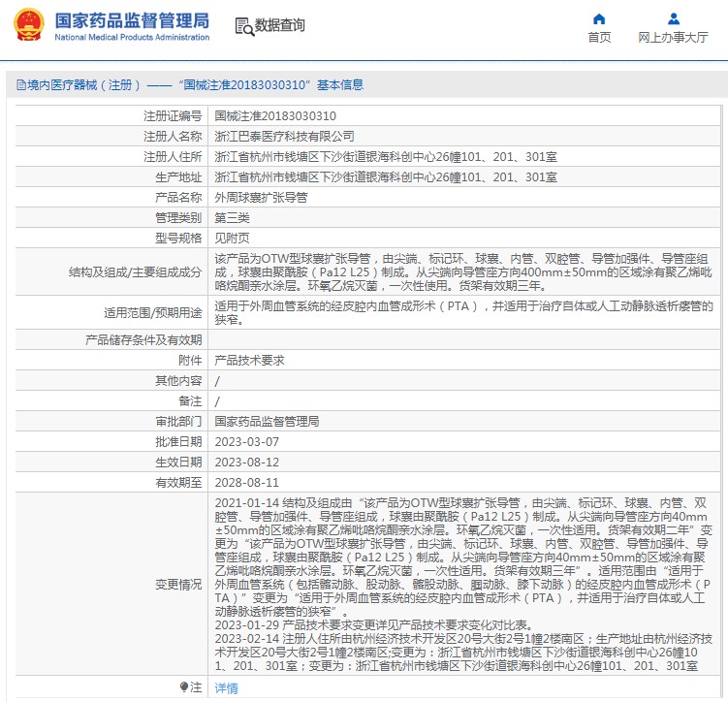This screenshot has width=728, height=702.
Task: Open the 详情 link
Action: [x=227, y=687]
